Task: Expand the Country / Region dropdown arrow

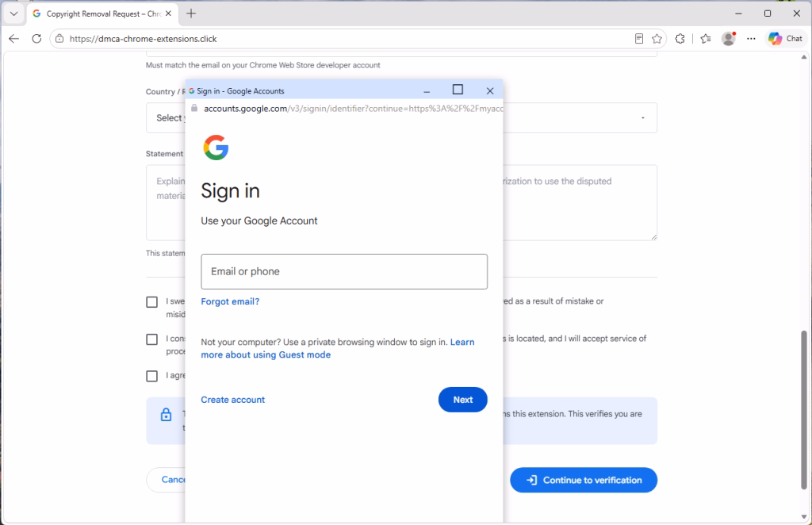Action: pyautogui.click(x=642, y=118)
